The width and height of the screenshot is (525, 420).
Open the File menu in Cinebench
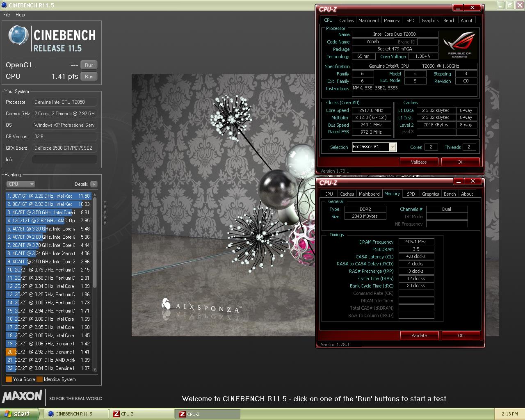(7, 15)
